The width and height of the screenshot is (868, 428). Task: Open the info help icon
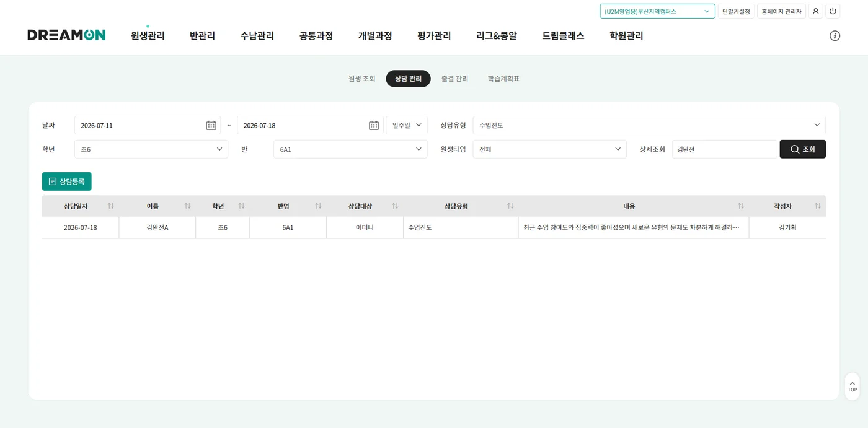click(835, 36)
